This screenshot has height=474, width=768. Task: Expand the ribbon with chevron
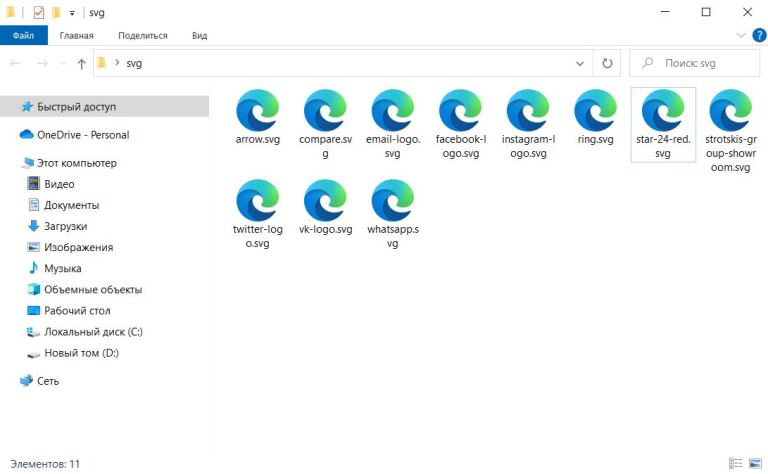(741, 35)
